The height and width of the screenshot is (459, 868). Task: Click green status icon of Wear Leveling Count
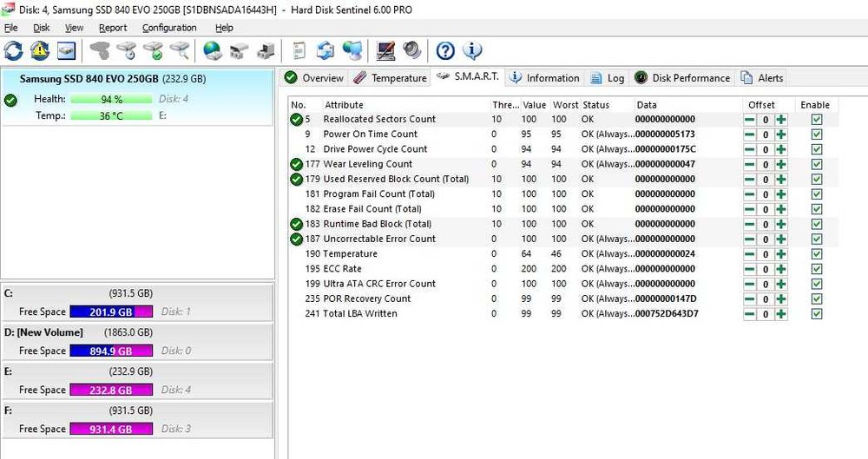[x=296, y=165]
